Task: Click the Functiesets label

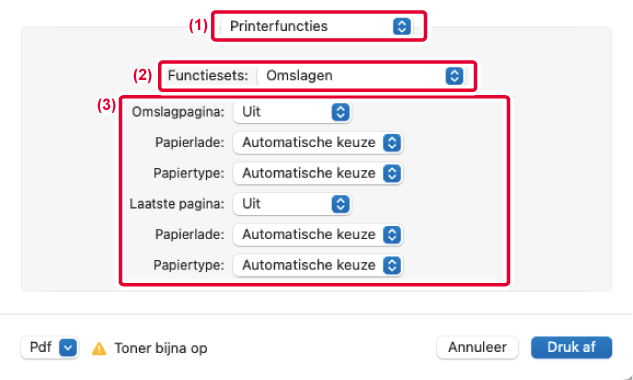Action: (x=208, y=76)
